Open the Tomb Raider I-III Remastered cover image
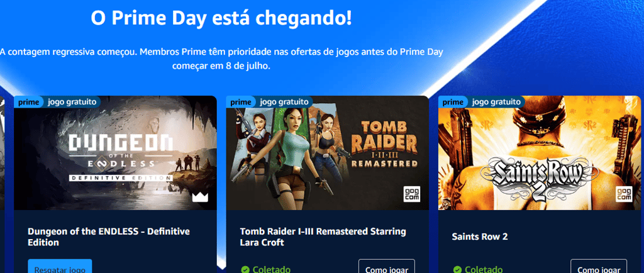The width and height of the screenshot is (644, 273). pos(327,153)
